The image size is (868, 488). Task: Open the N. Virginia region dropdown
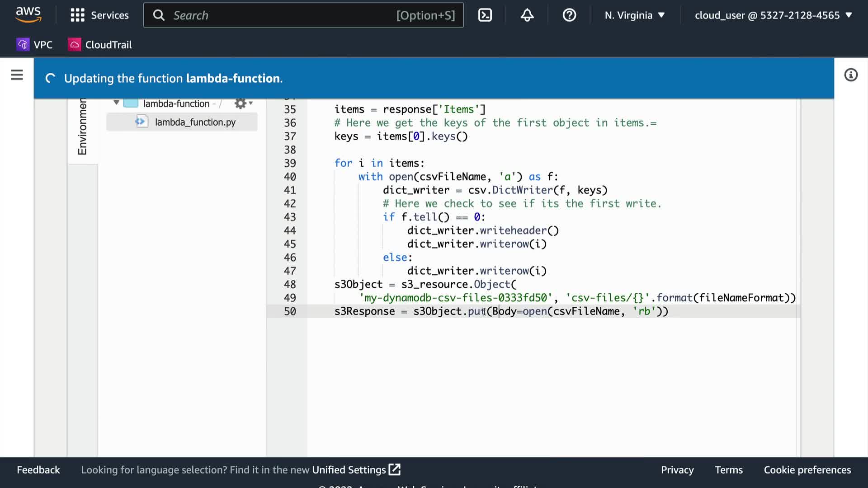[634, 15]
